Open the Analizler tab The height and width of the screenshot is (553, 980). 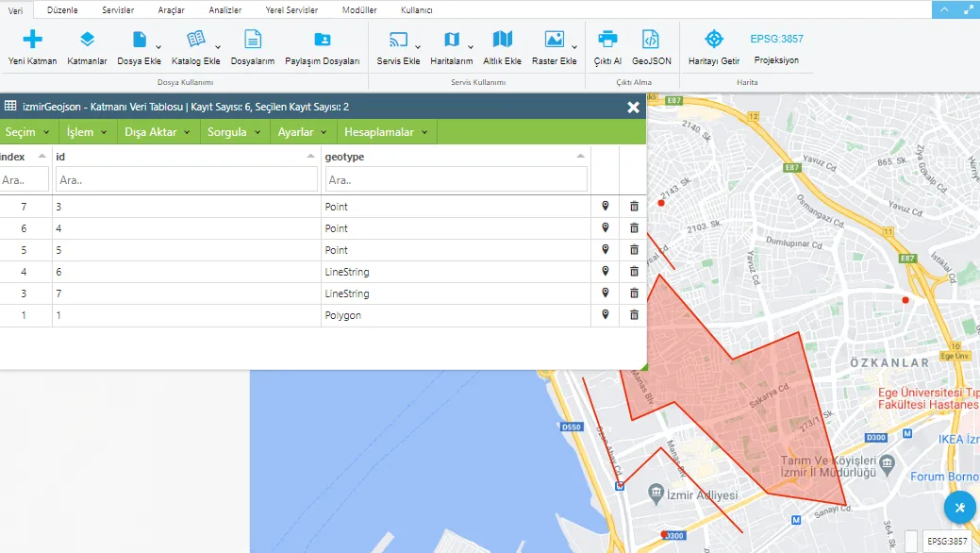[x=225, y=10]
